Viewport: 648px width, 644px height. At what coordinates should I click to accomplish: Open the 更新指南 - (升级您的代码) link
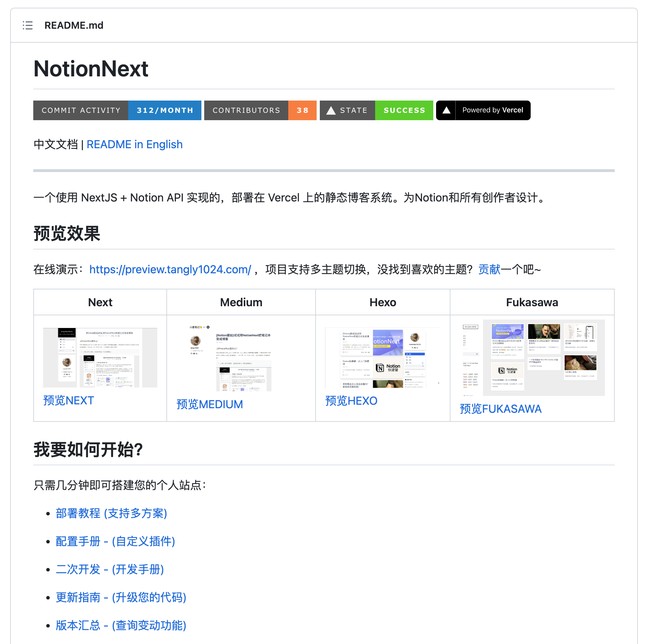click(121, 597)
